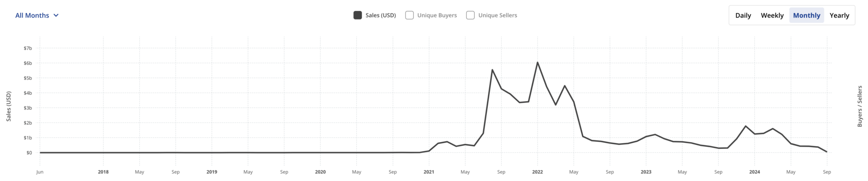Image resolution: width=868 pixels, height=181 pixels.
Task: Click the Sales (USD) legend label
Action: pyautogui.click(x=381, y=15)
